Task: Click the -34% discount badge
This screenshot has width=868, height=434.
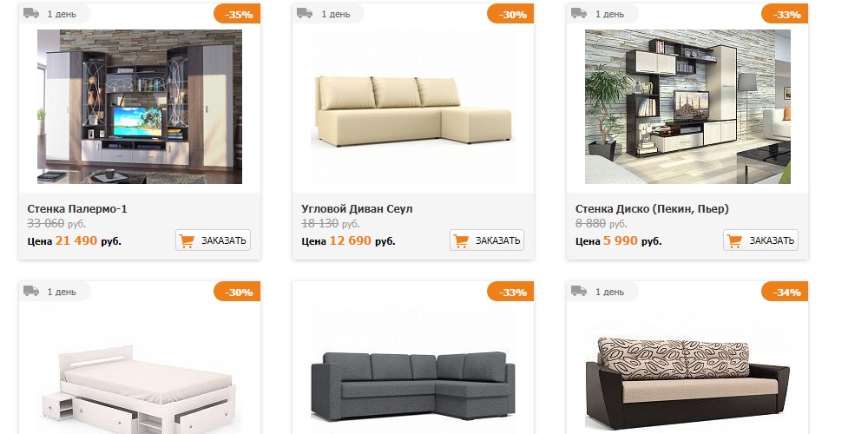Action: [785, 292]
